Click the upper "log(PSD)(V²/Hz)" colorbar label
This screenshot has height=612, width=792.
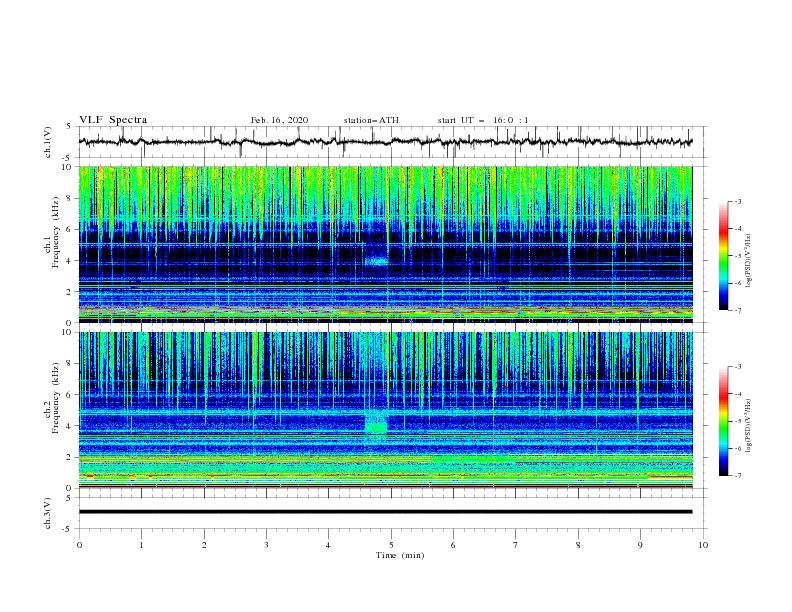748,261
